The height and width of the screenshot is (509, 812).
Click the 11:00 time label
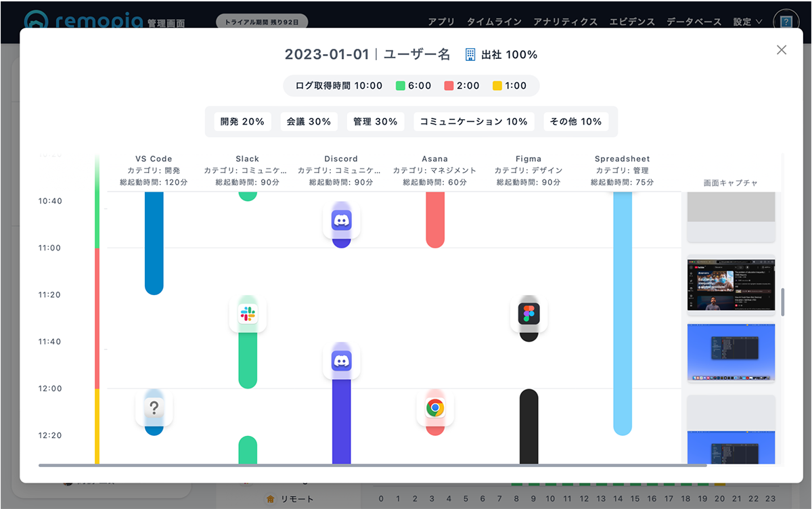50,248
